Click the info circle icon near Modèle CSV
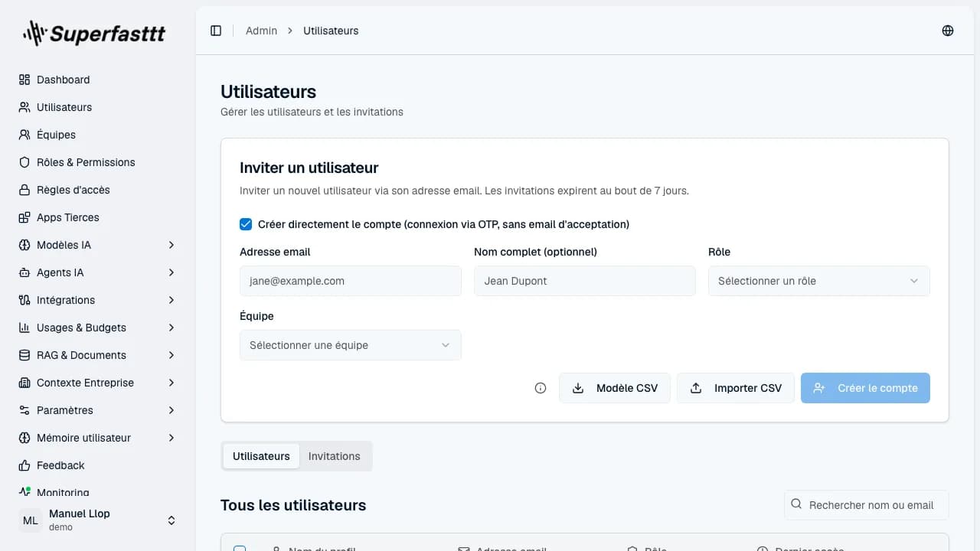 pyautogui.click(x=541, y=388)
